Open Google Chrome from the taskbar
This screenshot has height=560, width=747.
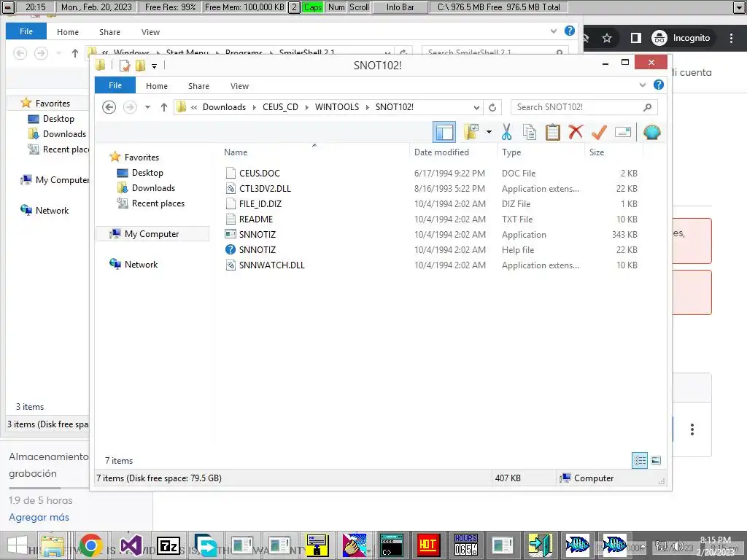pyautogui.click(x=90, y=545)
